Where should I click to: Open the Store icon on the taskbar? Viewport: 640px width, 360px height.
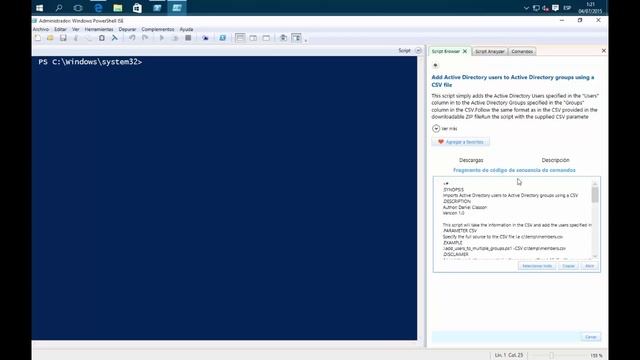[x=137, y=8]
